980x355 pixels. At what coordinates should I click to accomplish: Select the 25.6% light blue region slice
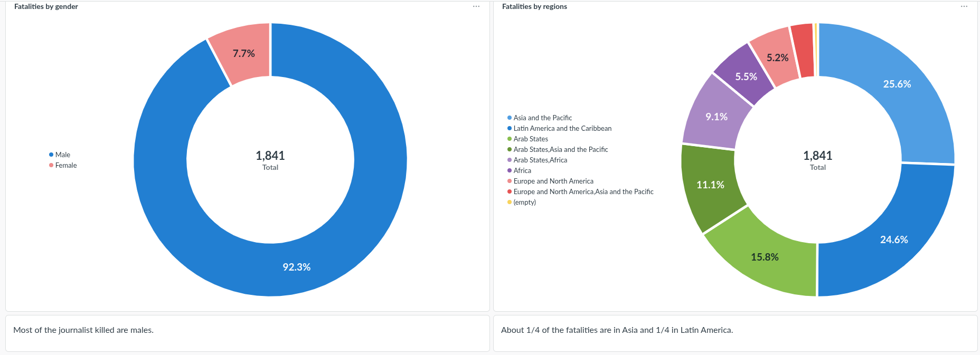(897, 84)
